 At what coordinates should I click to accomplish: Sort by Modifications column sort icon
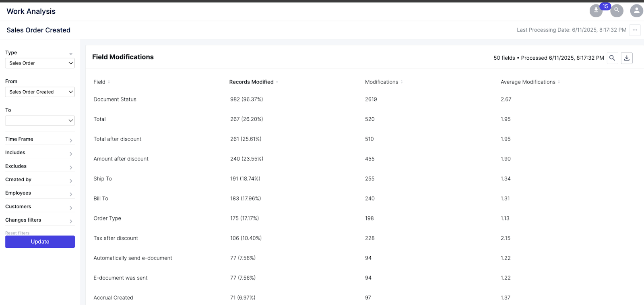click(x=402, y=82)
